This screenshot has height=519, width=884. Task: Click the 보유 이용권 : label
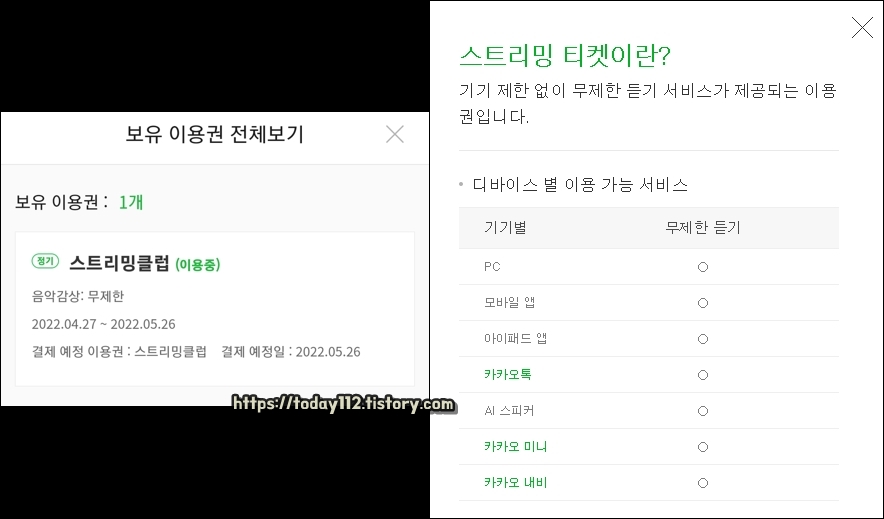(61, 202)
